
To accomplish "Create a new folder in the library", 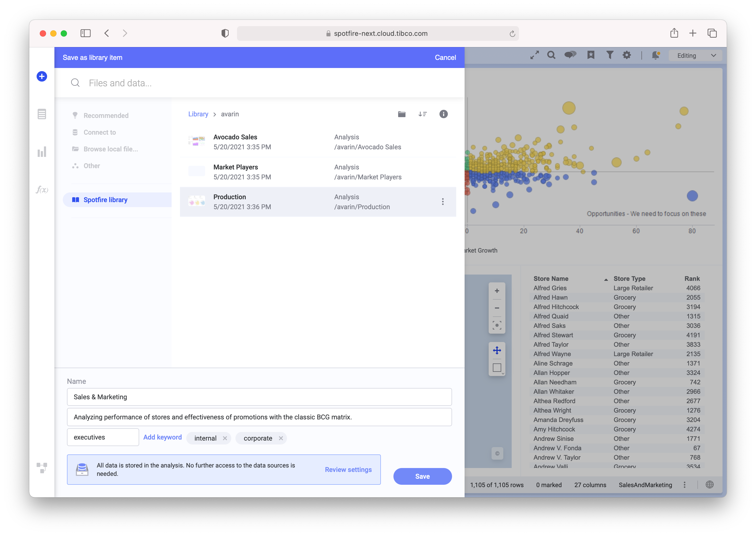I will tap(402, 114).
